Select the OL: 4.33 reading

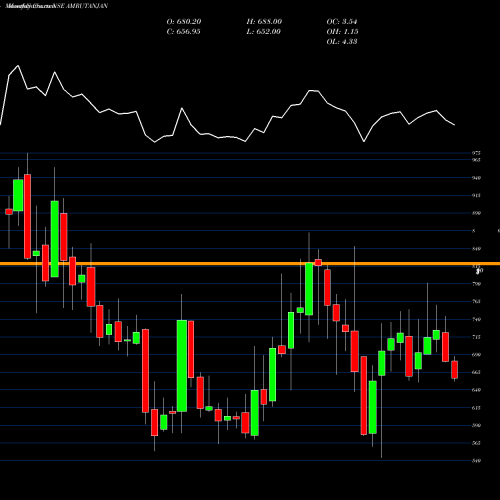[x=342, y=42]
